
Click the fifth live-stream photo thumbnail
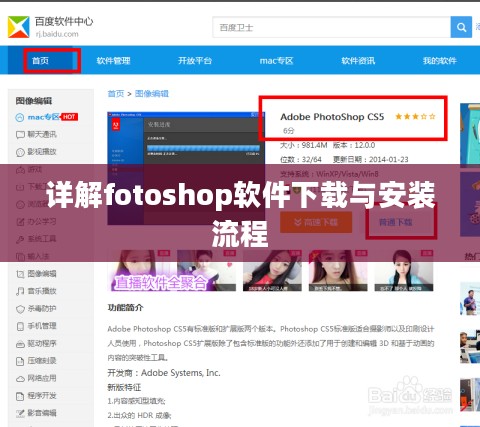click(x=404, y=270)
